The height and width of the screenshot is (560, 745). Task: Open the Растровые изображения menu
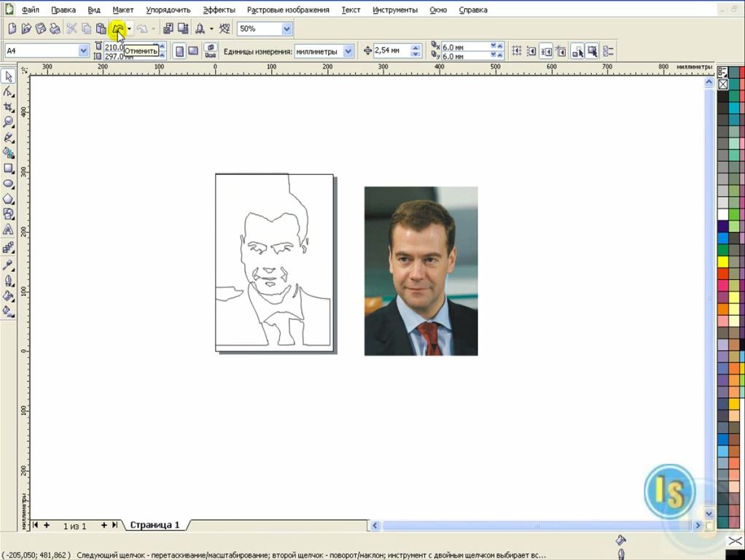[x=288, y=9]
